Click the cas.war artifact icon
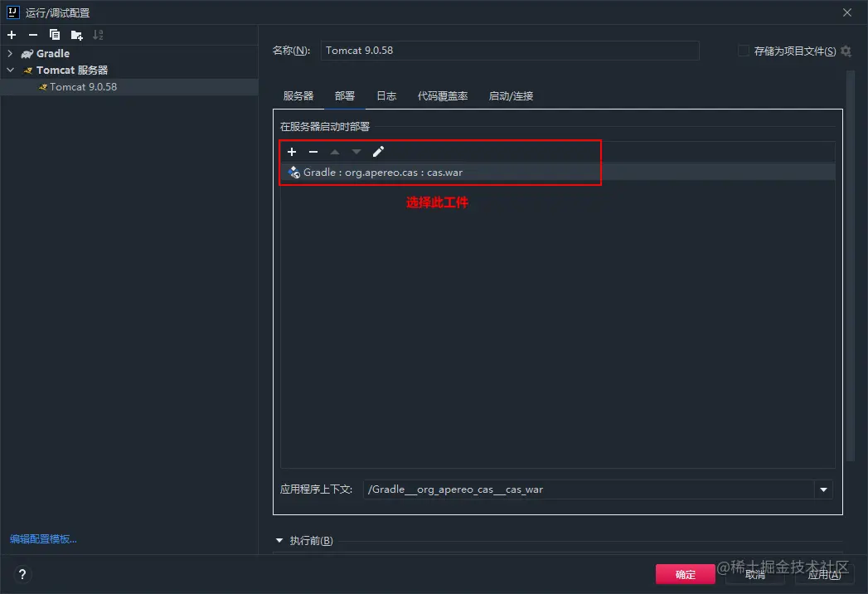868x594 pixels. tap(294, 173)
